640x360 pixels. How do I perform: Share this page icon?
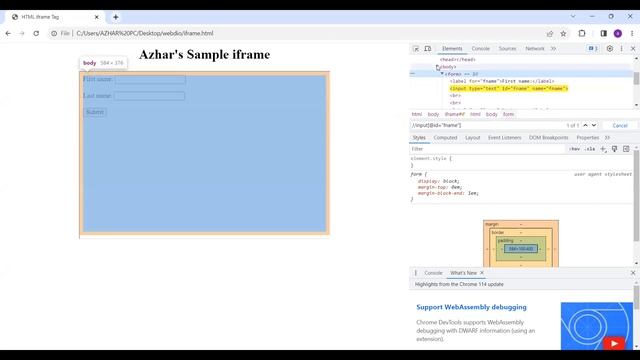(x=550, y=33)
